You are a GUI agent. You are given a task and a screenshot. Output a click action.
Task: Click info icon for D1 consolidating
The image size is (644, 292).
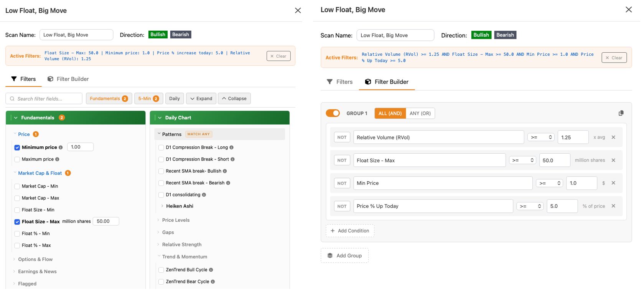pyautogui.click(x=204, y=195)
